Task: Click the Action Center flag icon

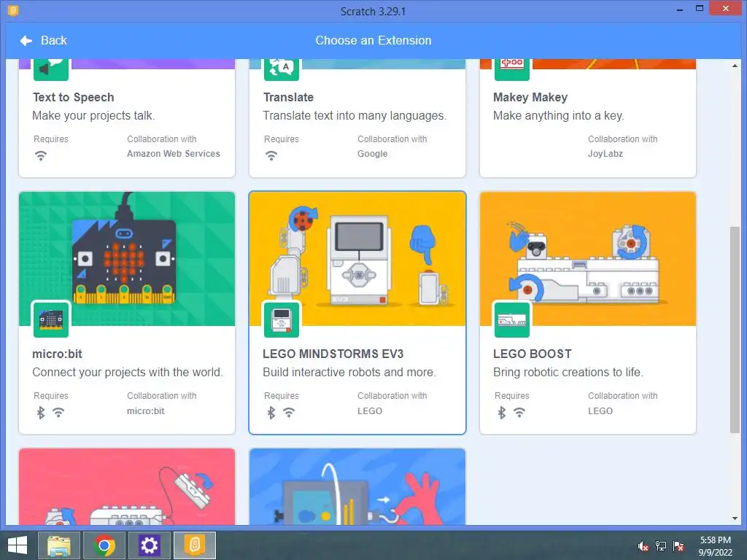Action: (x=678, y=546)
